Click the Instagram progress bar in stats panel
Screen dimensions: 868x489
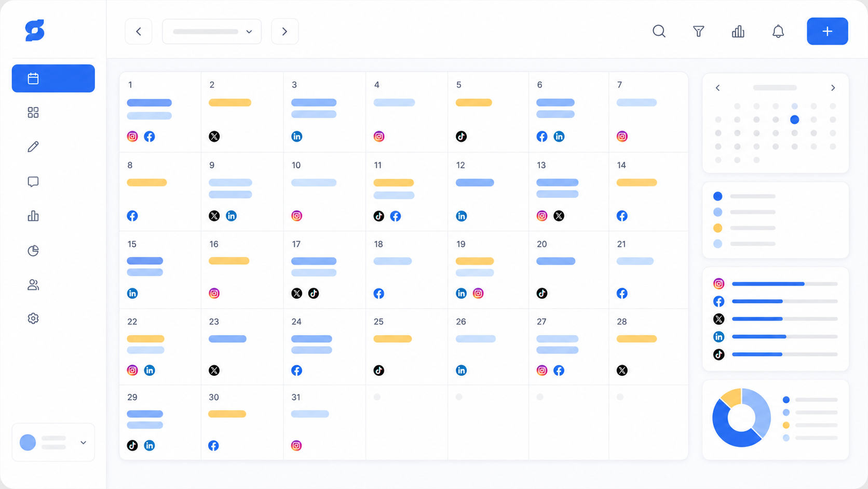(x=784, y=284)
